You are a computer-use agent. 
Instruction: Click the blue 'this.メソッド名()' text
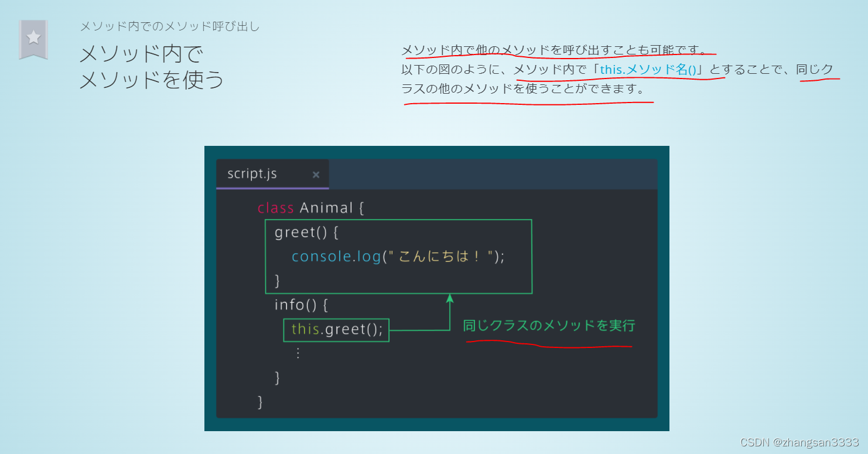(648, 70)
